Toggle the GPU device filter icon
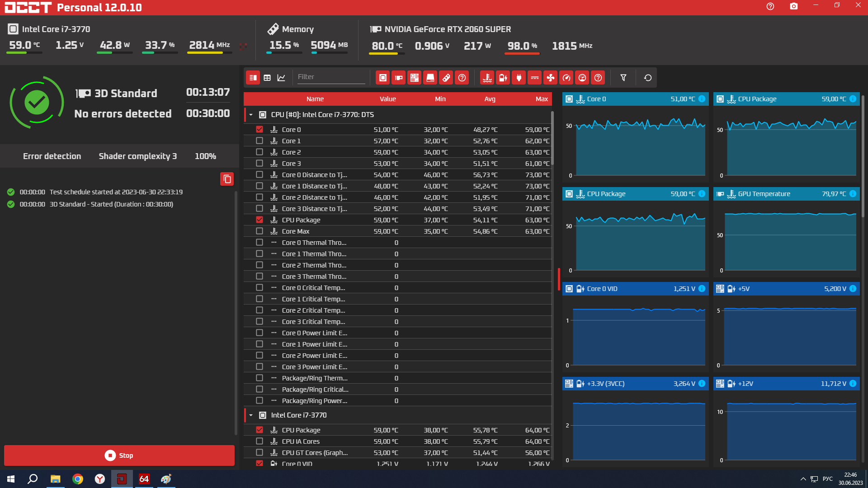This screenshot has height=488, width=868. click(398, 78)
